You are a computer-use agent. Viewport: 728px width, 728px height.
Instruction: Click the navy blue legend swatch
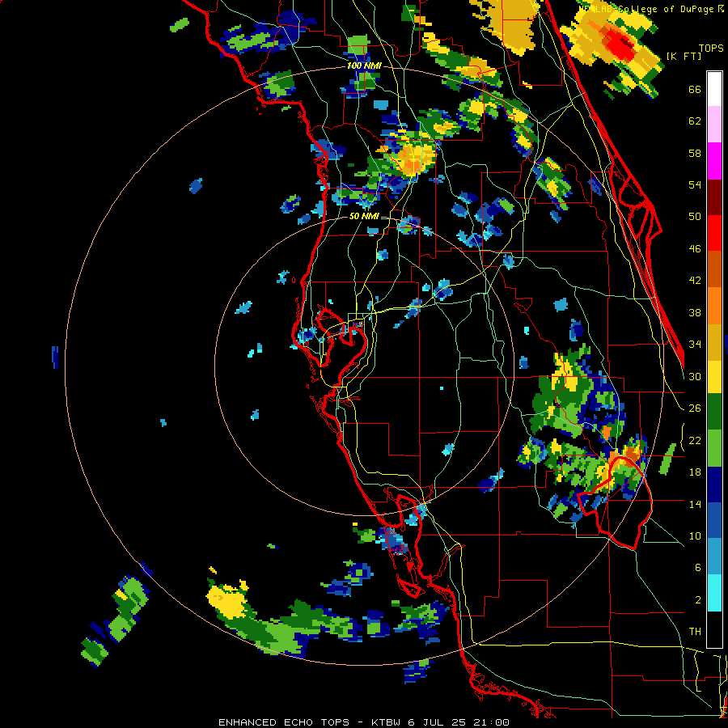714,485
